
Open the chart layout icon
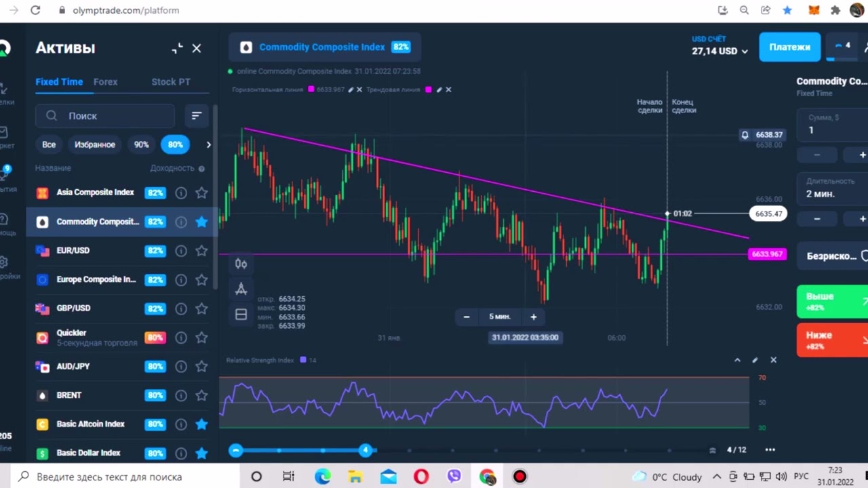(241, 314)
